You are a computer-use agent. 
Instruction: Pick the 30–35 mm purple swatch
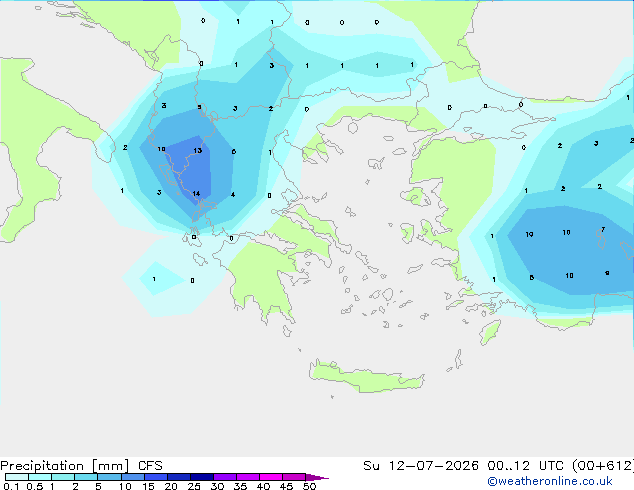(x=225, y=477)
